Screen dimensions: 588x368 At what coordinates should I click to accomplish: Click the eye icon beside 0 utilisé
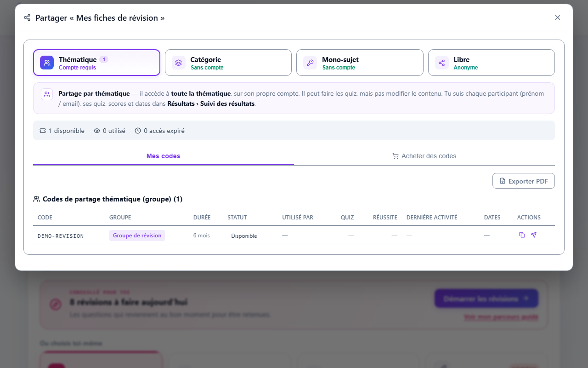tap(97, 131)
